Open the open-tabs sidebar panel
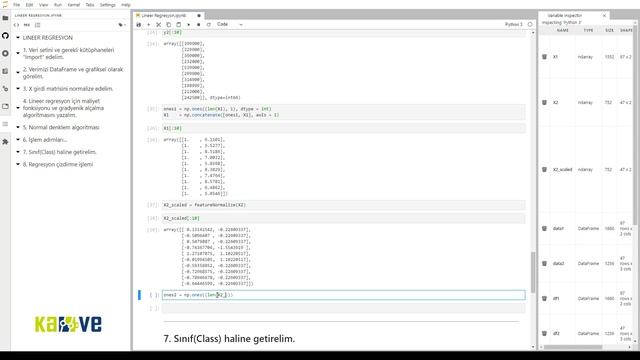 click(5, 106)
